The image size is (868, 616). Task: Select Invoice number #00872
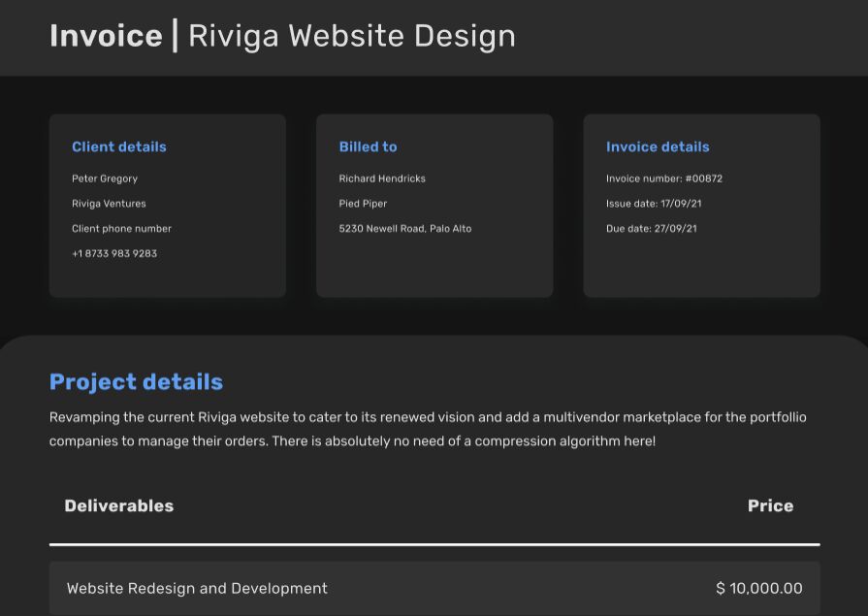(x=664, y=178)
